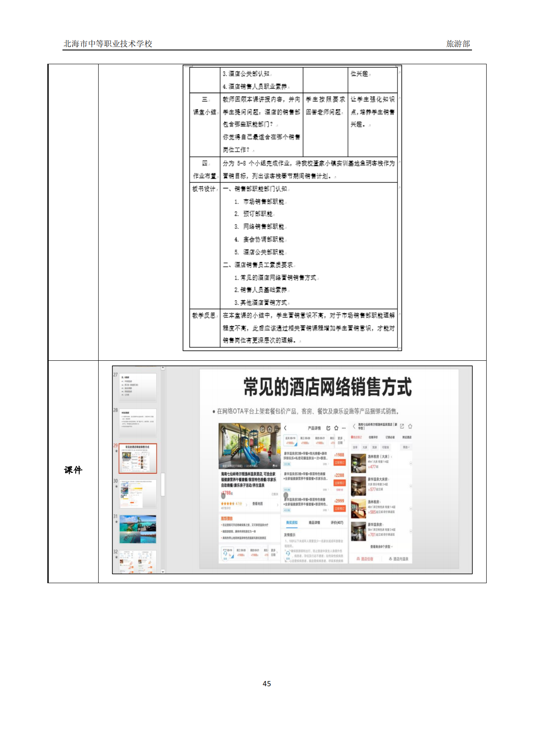Tap the favorite star on the playground photo
Screen dimensions: 534x756
(x=270, y=429)
